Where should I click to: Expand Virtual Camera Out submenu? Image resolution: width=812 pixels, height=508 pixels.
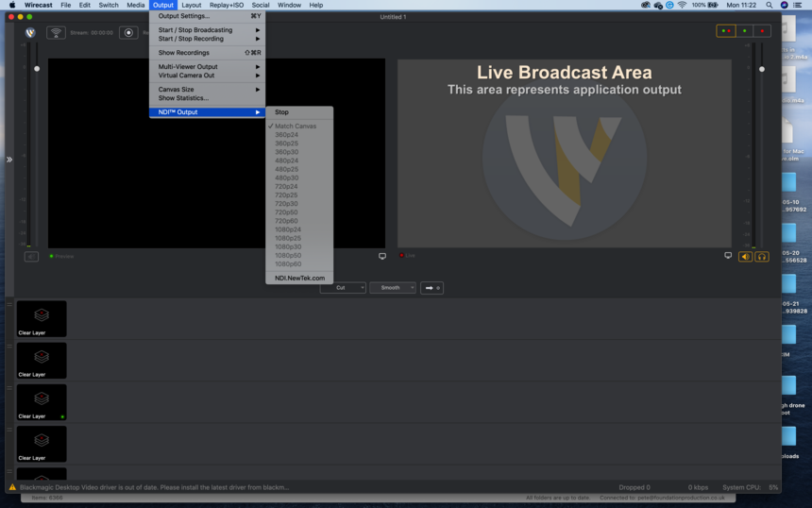(207, 76)
